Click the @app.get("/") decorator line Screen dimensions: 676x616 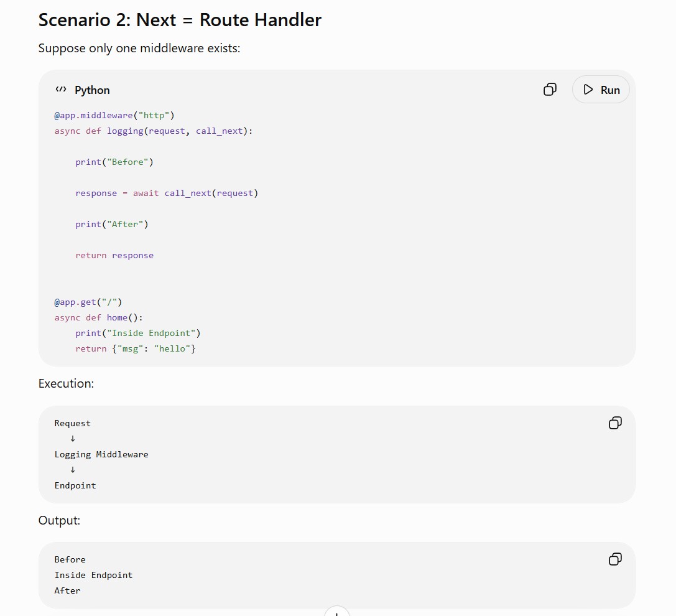[88, 302]
